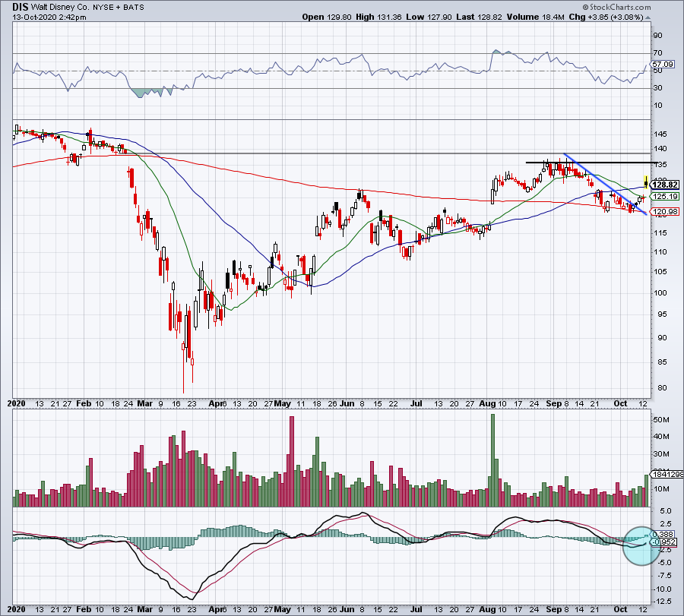Click the green up-triangle next to Chg

click(x=648, y=17)
